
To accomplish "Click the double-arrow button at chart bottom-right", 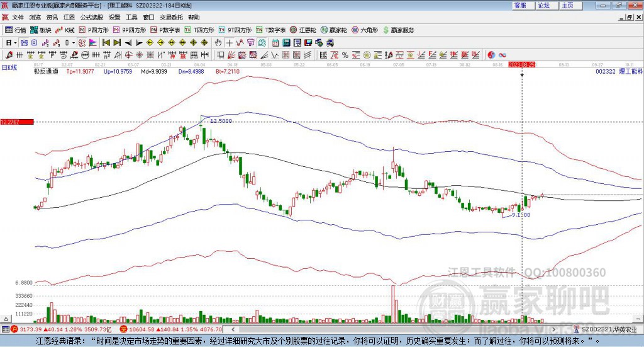I will click(638, 319).
